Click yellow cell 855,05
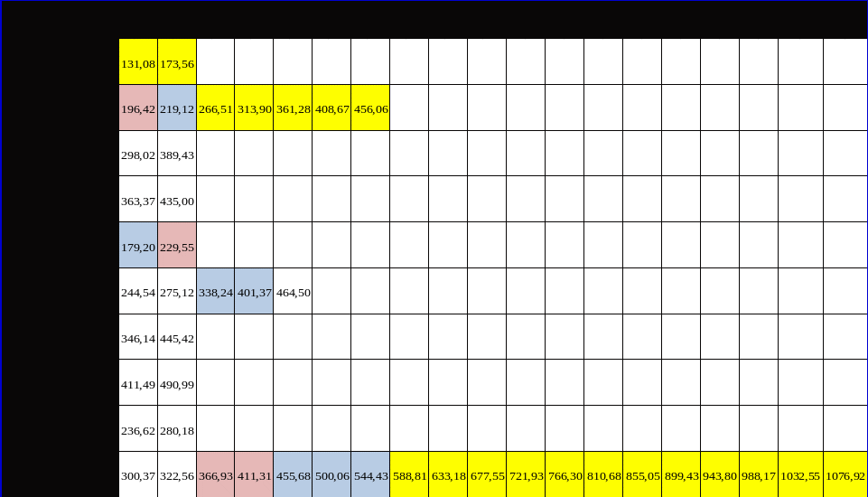The width and height of the screenshot is (868, 497). click(x=642, y=474)
